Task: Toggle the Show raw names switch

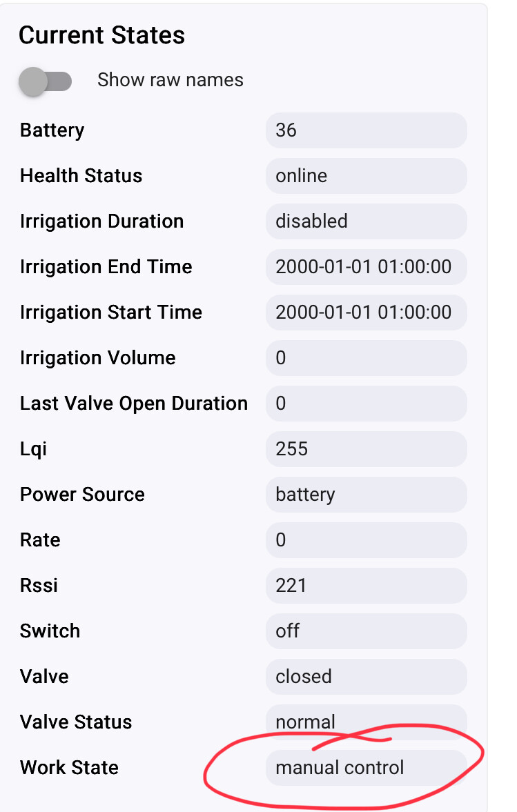Action: [x=45, y=81]
